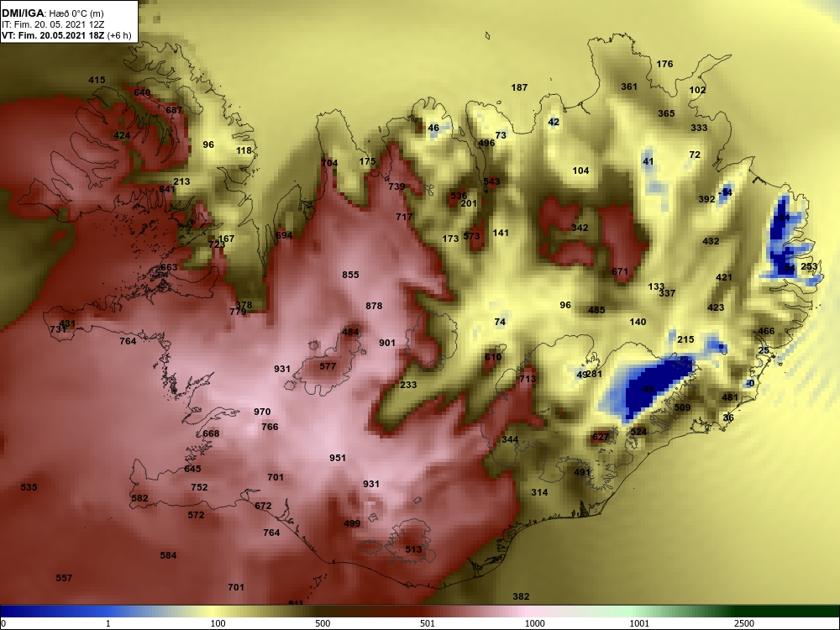This screenshot has width=840, height=630.
Task: Click the '2500' label on the color scale
Action: (x=744, y=623)
